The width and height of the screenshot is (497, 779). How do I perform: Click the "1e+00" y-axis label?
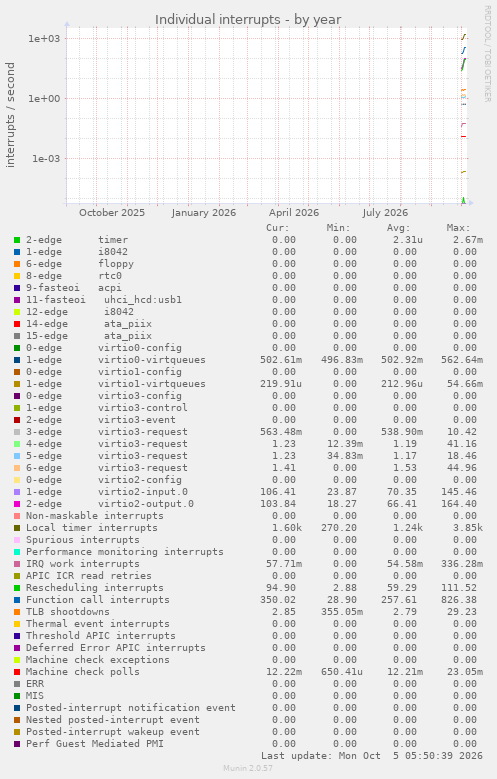pos(44,99)
